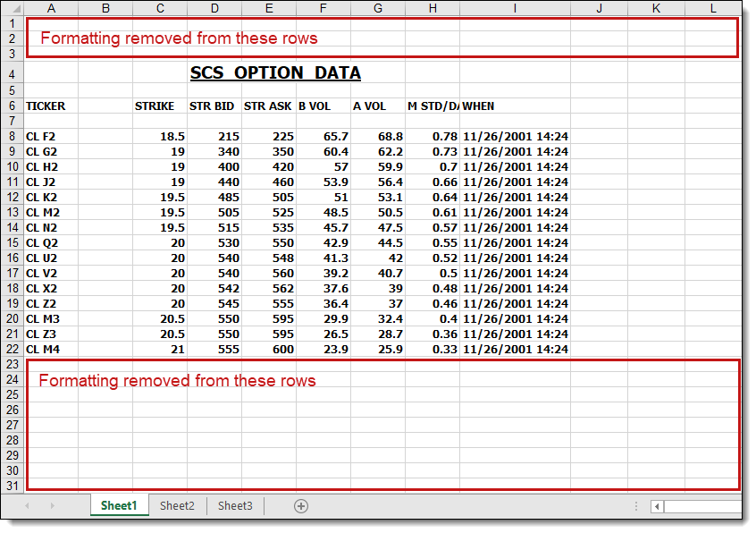Click B VOL value 29.9
Viewport: 756px width, 533px height.
(323, 319)
